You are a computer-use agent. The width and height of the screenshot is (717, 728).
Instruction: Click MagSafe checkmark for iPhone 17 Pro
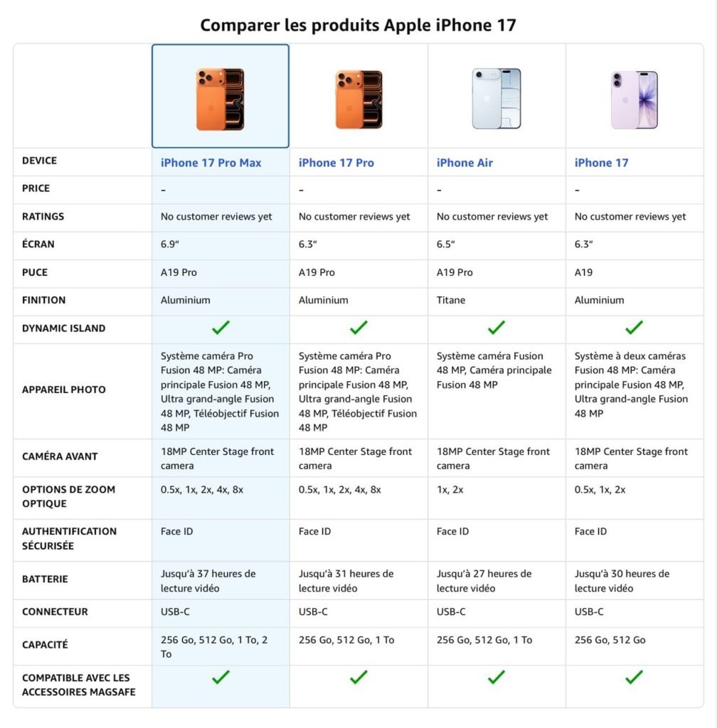point(358,678)
